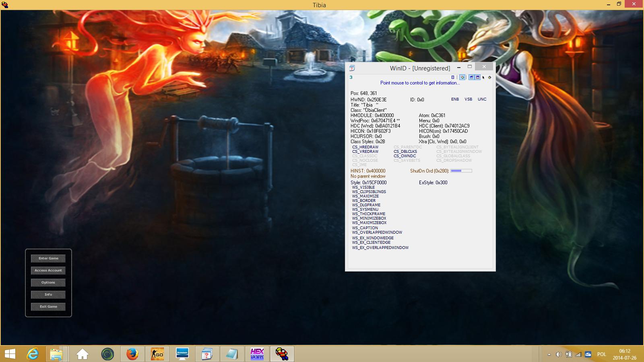This screenshot has height=362, width=644.
Task: Maximize the WinID window
Action: point(469,67)
